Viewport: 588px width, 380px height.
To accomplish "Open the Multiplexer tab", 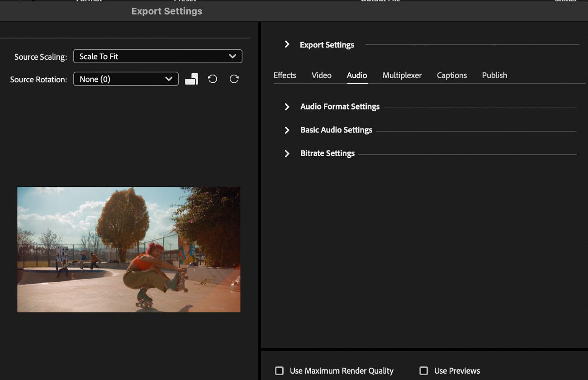I will (402, 75).
